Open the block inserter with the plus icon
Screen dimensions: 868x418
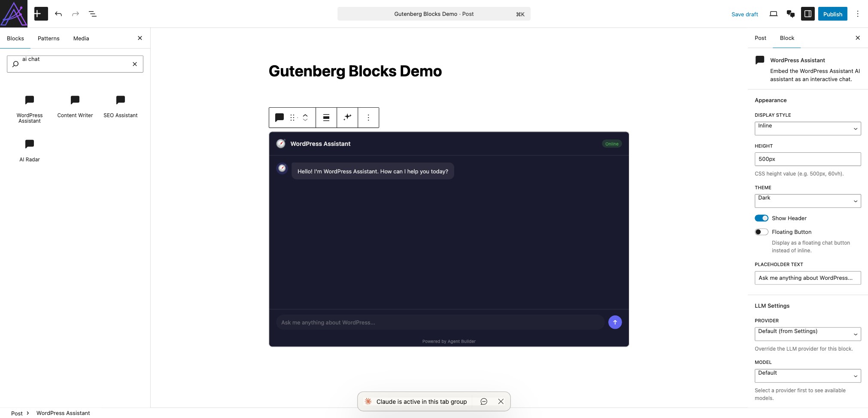(40, 13)
